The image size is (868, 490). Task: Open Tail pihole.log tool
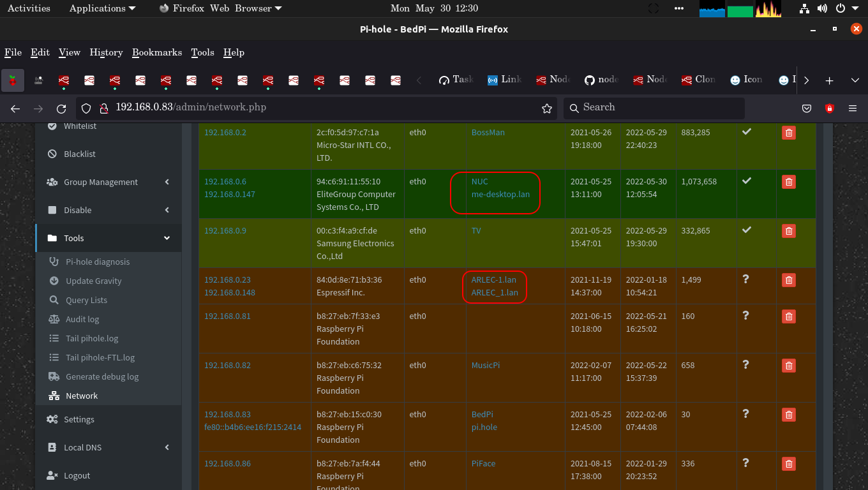point(92,338)
